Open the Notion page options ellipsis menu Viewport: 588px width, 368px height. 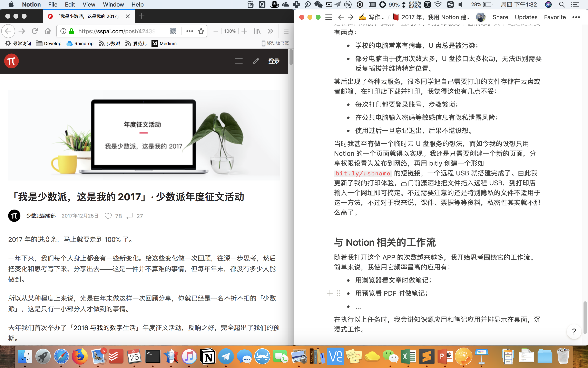(576, 17)
